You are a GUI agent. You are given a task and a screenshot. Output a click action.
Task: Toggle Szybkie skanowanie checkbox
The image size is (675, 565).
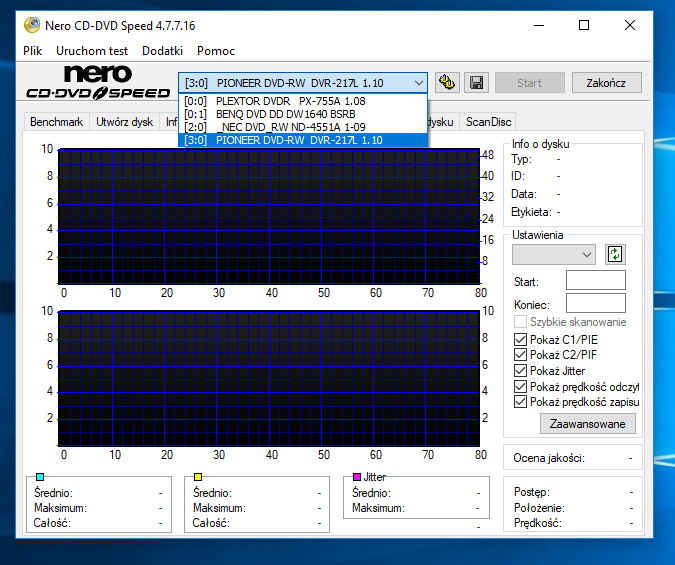click(520, 322)
